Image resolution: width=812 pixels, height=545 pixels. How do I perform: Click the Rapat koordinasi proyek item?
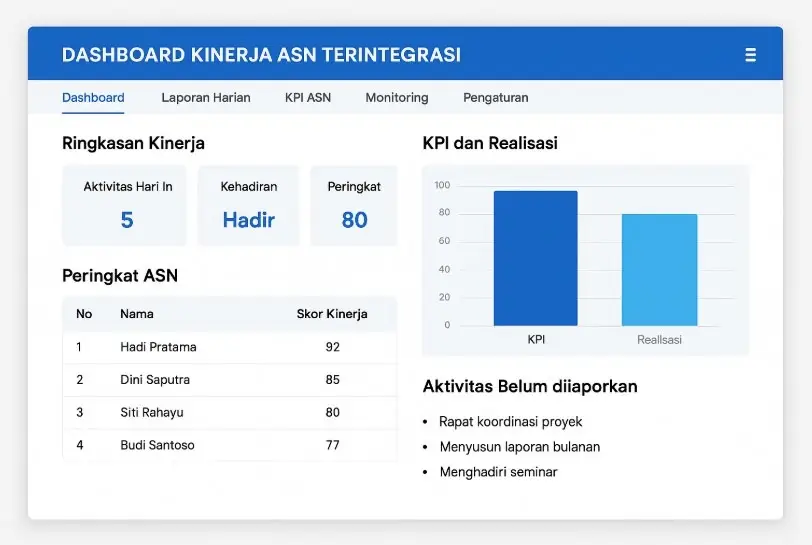coord(511,422)
